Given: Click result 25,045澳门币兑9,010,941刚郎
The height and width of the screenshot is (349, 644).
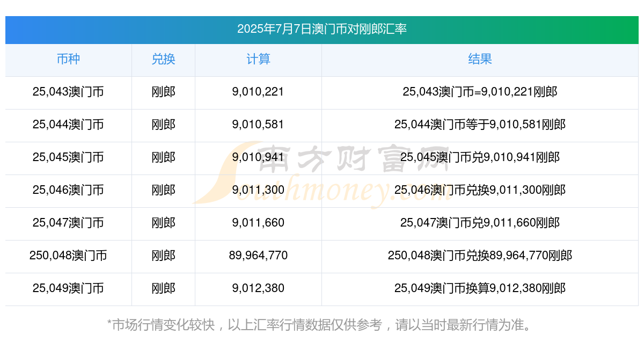Looking at the screenshot, I should point(480,157).
